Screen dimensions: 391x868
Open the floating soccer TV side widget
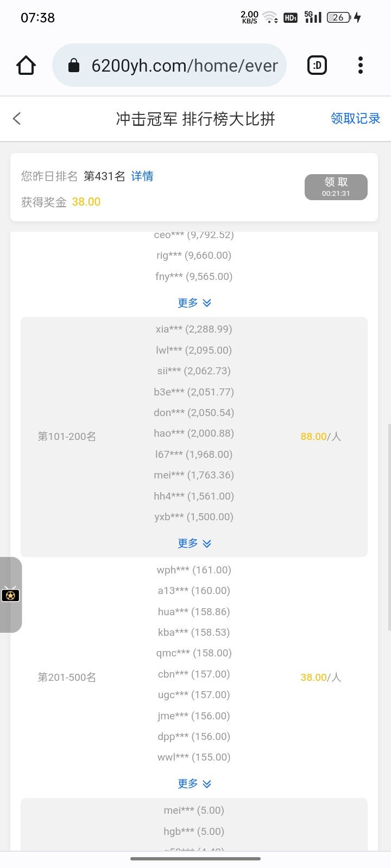10,595
